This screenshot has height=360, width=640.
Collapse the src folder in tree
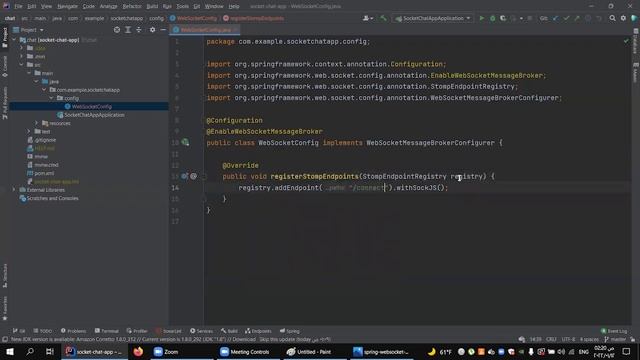[x=22, y=64]
